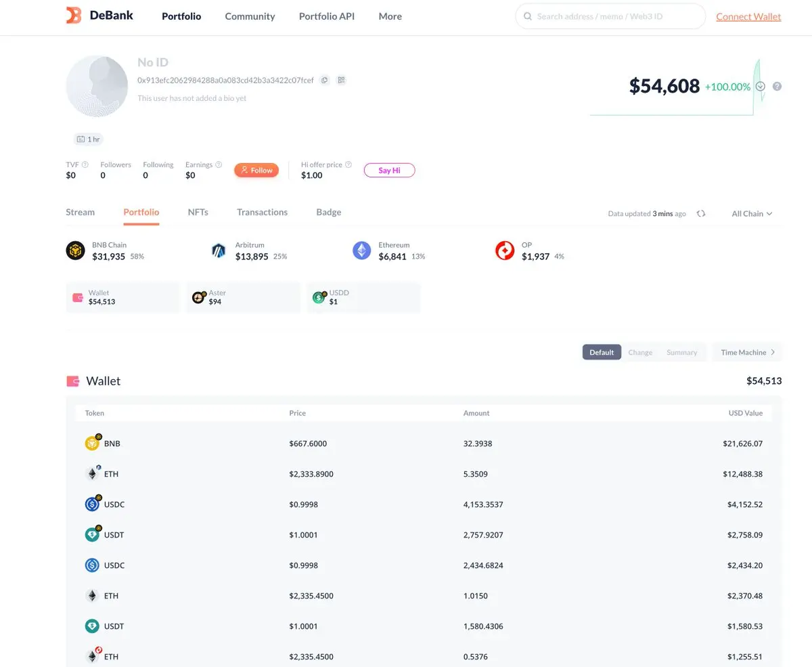Image resolution: width=812 pixels, height=667 pixels.
Task: Copy the wallet address icon
Action: coord(325,80)
